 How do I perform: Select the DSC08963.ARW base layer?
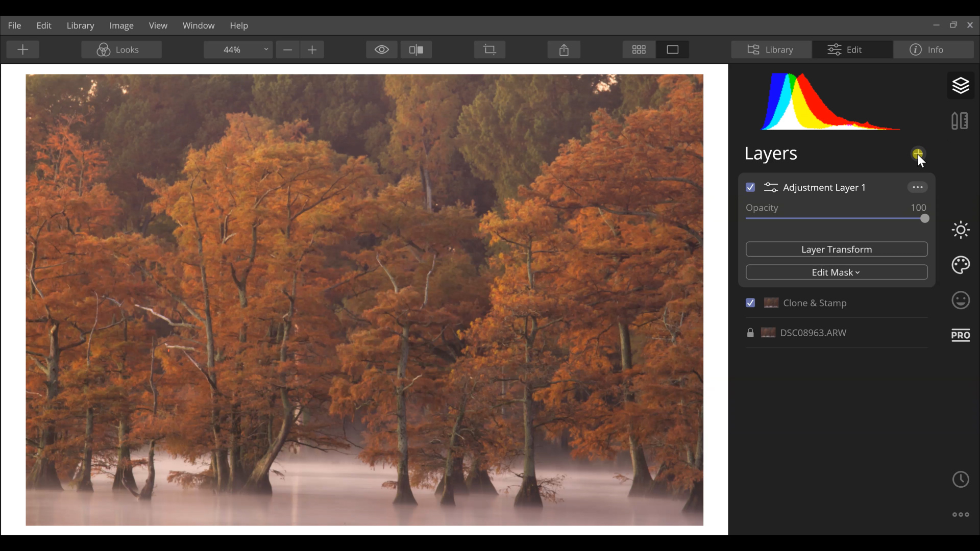tap(837, 333)
